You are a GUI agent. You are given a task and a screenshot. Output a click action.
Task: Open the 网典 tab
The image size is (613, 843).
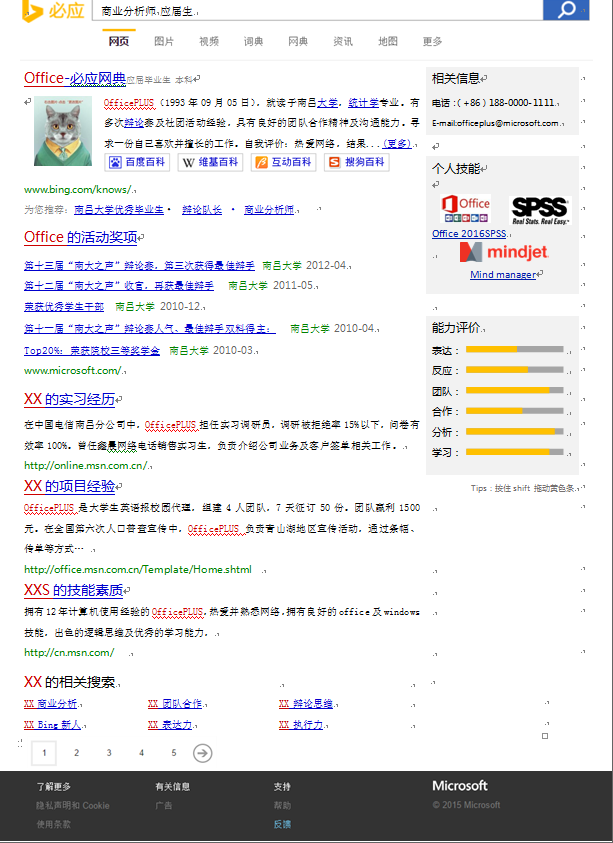pyautogui.click(x=298, y=41)
